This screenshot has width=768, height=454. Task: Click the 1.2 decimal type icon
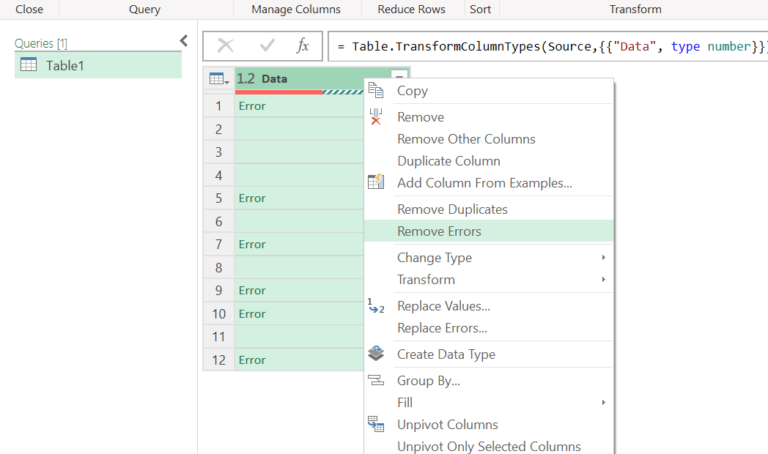click(x=246, y=78)
